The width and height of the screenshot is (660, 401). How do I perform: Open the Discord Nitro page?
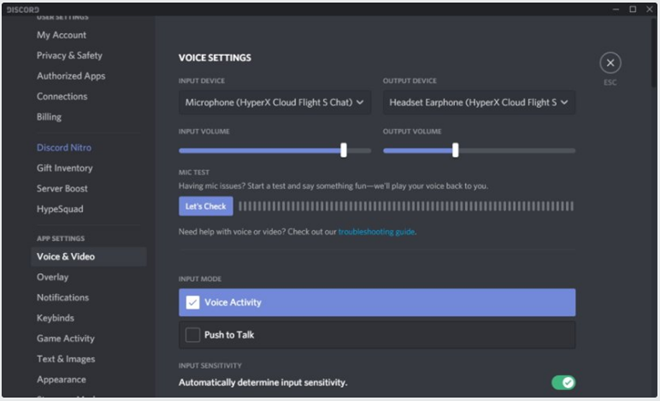click(x=64, y=148)
